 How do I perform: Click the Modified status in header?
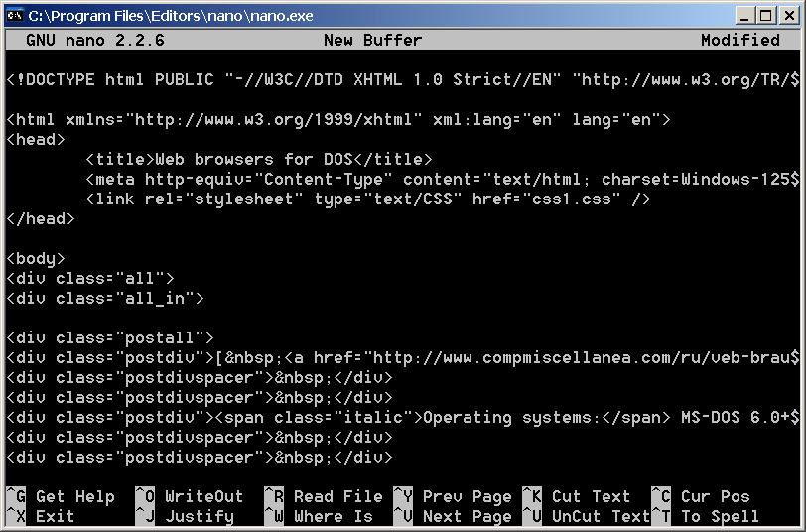tap(739, 41)
